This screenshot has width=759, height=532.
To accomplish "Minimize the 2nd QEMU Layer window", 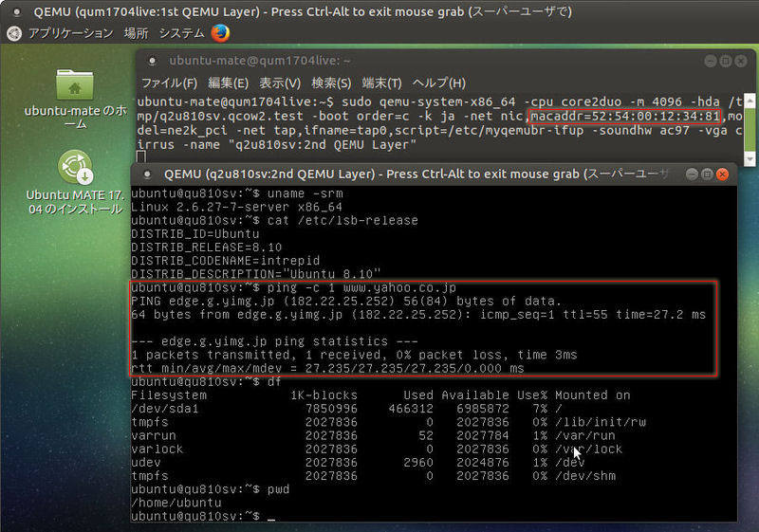I will click(x=692, y=174).
